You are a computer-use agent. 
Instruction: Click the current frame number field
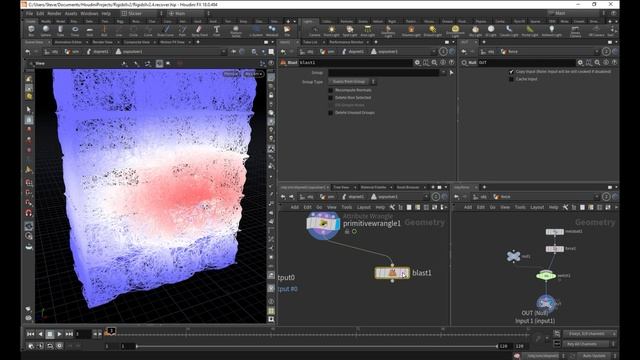coord(83,334)
